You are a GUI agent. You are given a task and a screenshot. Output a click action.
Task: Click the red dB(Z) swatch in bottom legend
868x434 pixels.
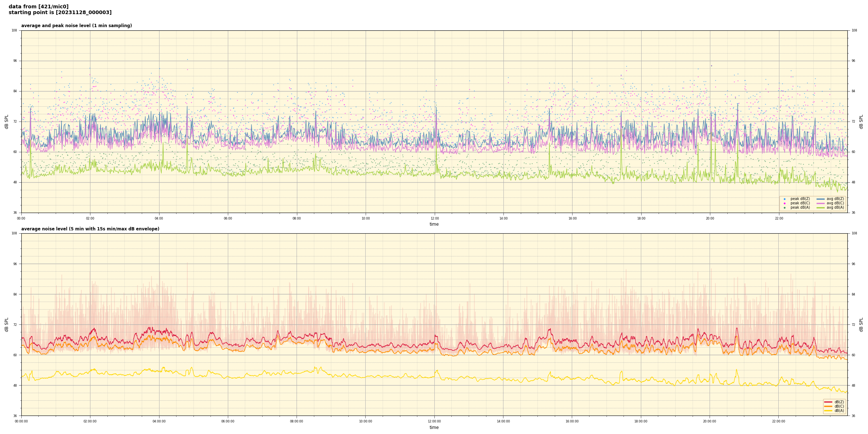(828, 402)
